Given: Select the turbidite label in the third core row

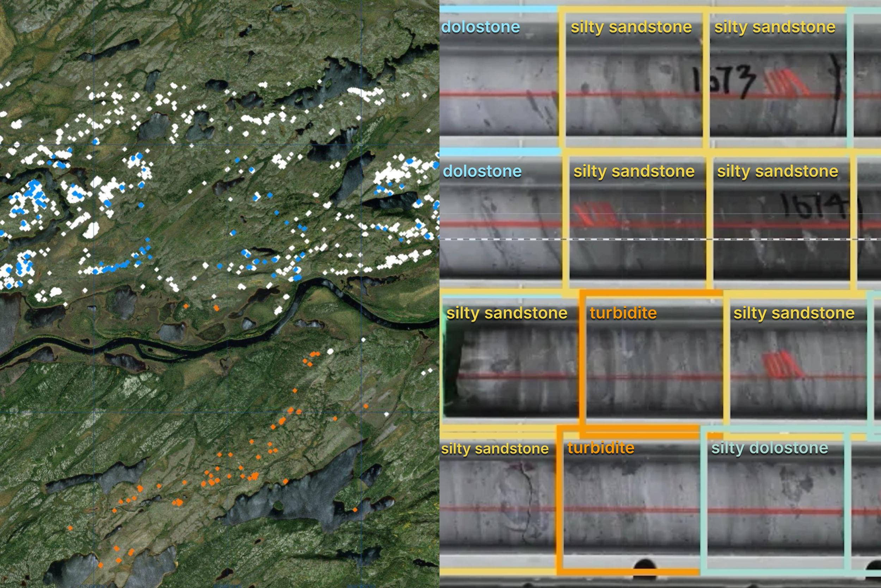Looking at the screenshot, I should (x=623, y=313).
